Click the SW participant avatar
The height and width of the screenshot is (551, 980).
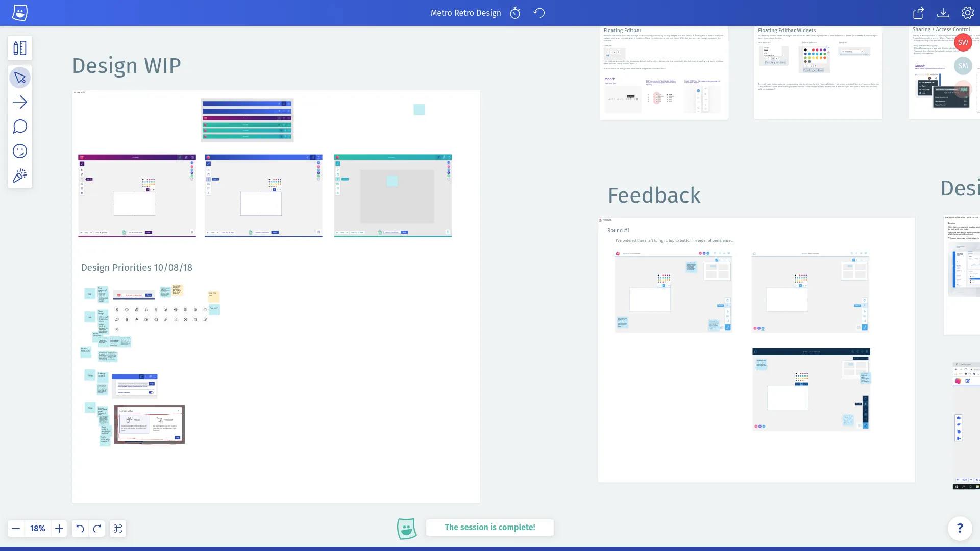963,42
